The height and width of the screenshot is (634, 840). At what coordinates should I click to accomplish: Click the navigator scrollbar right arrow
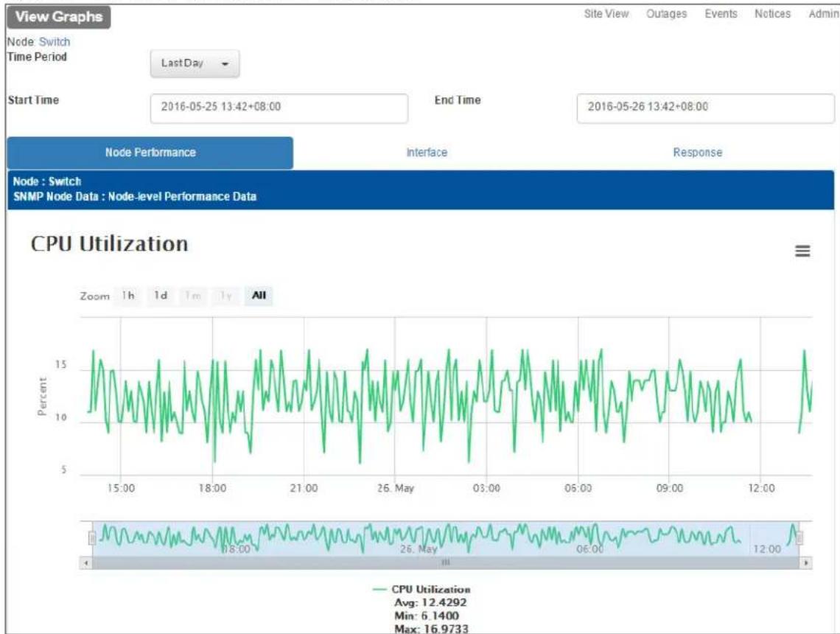(x=806, y=563)
